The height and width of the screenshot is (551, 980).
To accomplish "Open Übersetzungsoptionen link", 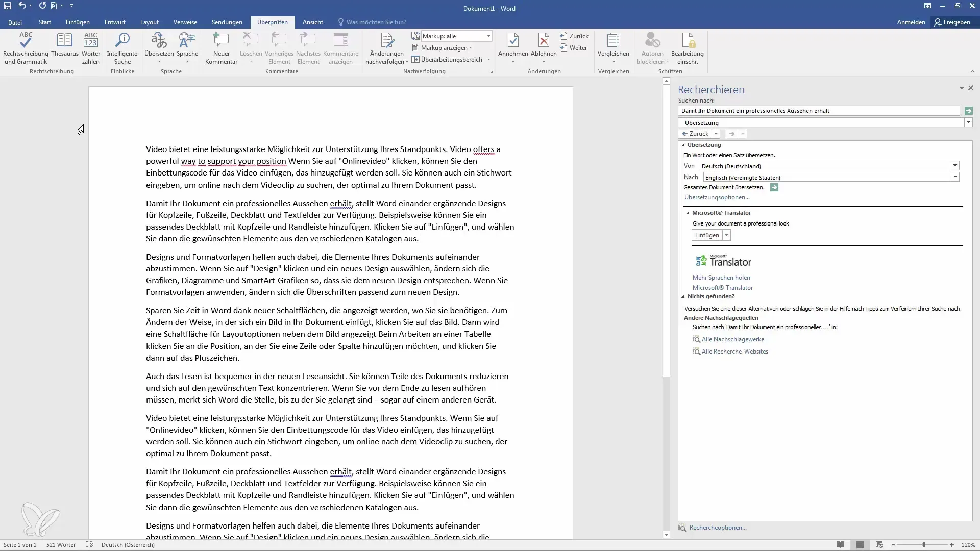I will 717,197.
